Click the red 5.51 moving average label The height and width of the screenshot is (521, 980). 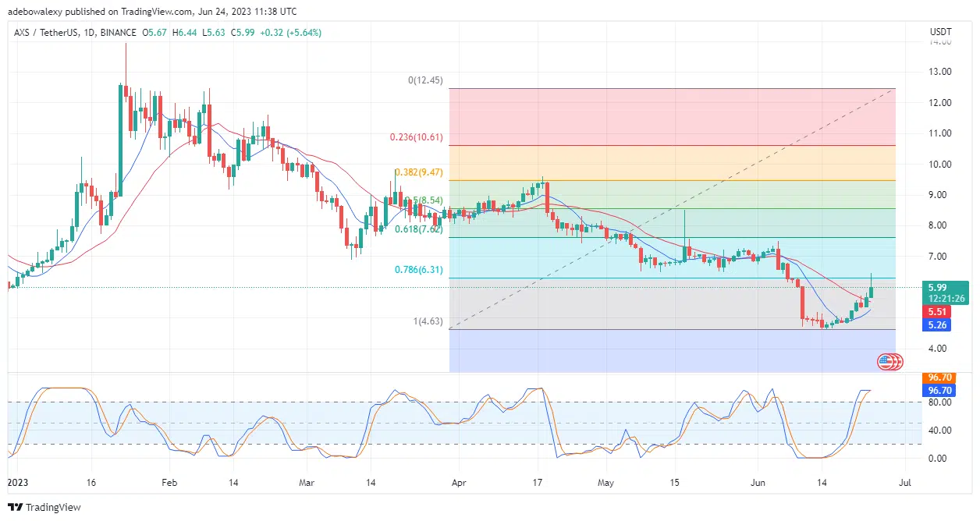pos(936,311)
